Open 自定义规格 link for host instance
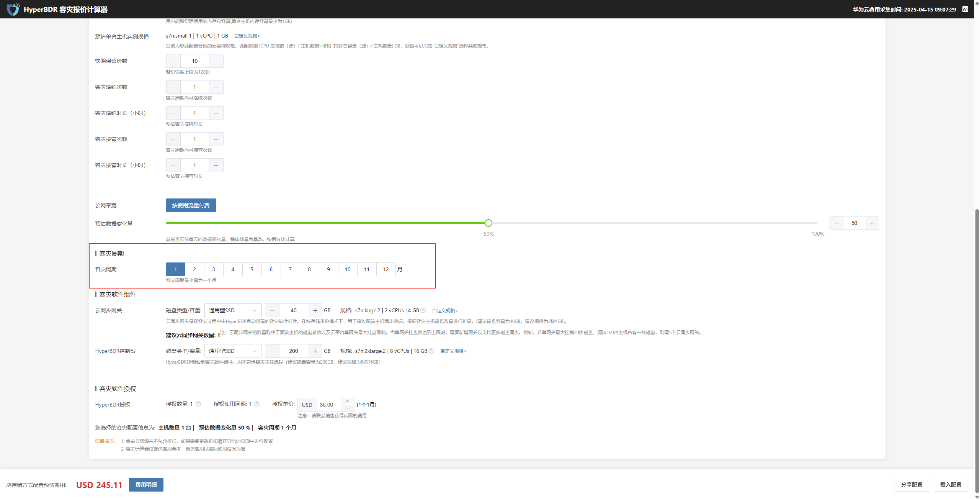 coord(247,36)
